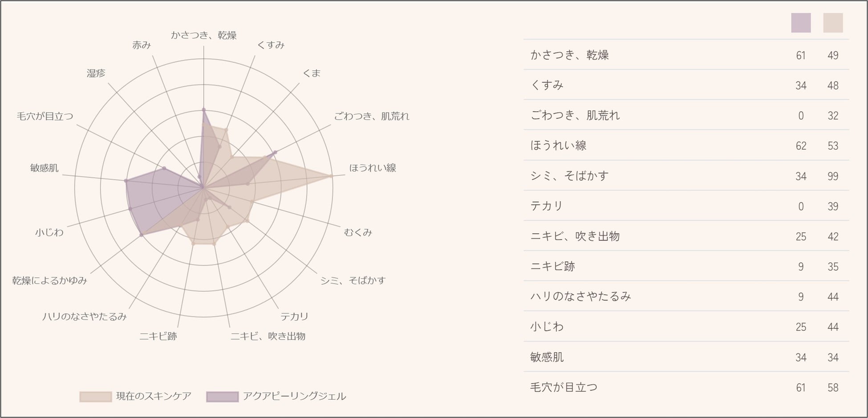Select the 湿疹 axis label on radar chart
Screen dimensions: 868x418
[x=96, y=73]
